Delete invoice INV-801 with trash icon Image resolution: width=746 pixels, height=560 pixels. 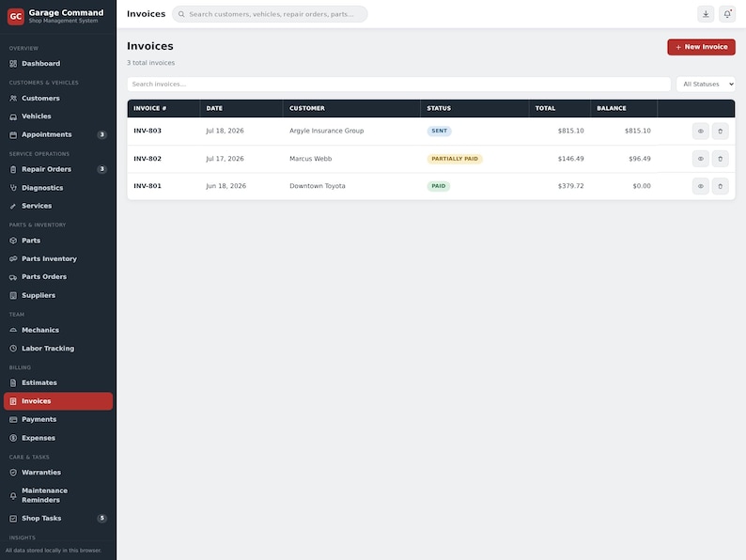point(720,186)
